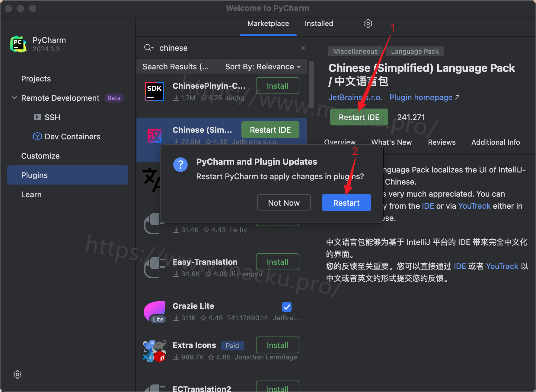Viewport: 536px width, 392px height.
Task: Toggle the Grazie Lite enabled checkbox
Action: pyautogui.click(x=286, y=307)
